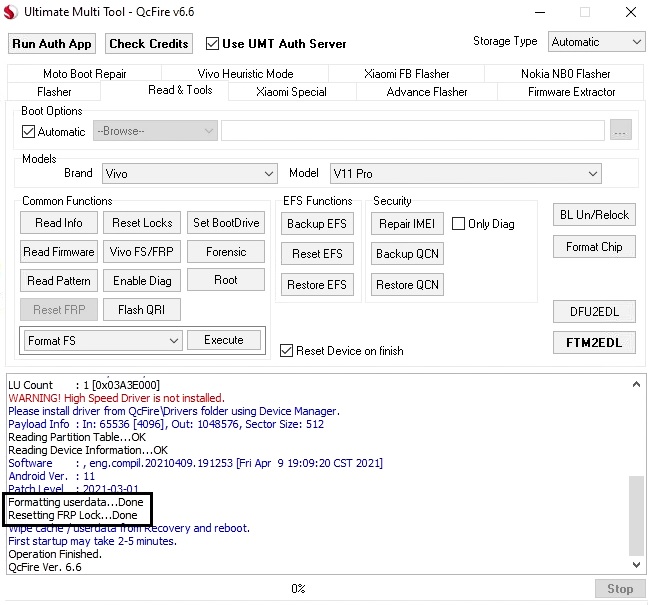Click the Backup EFS button
This screenshot has width=654, height=605.
pos(317,224)
